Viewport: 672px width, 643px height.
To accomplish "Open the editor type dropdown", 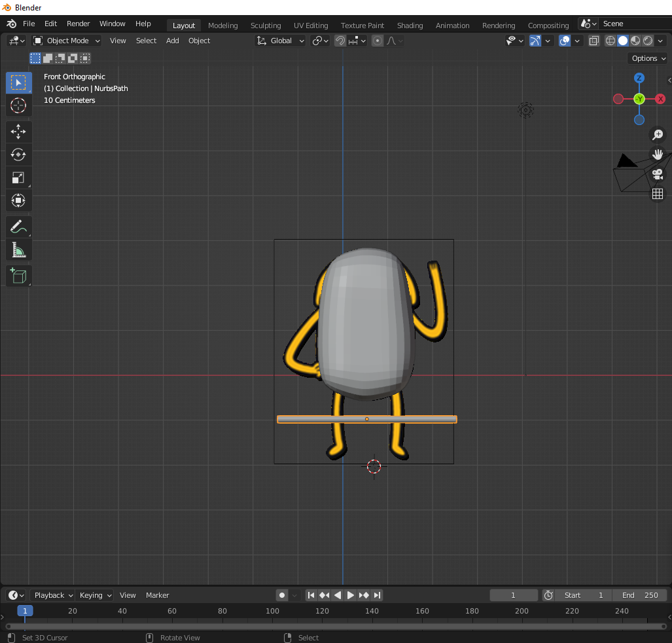I will pyautogui.click(x=17, y=41).
